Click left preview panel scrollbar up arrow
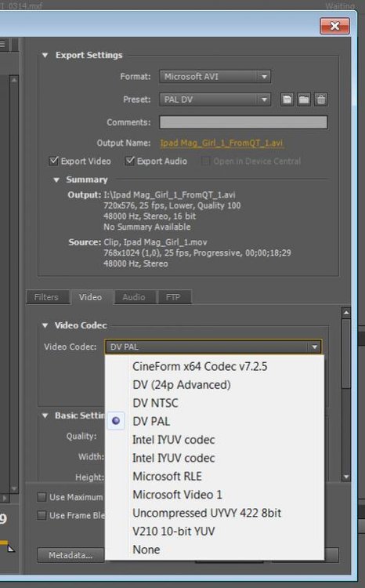This screenshot has width=365, height=588. tap(14, 80)
